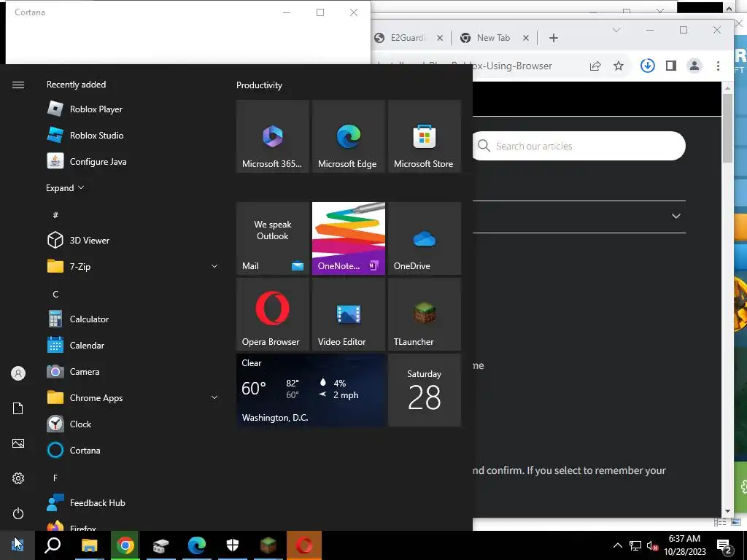Screen dimensions: 747x560
Task: Open the Video Editor tile
Action: point(348,314)
